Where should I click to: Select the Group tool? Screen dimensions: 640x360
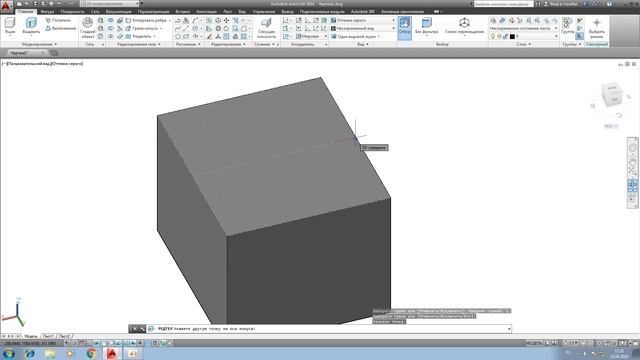(x=567, y=26)
